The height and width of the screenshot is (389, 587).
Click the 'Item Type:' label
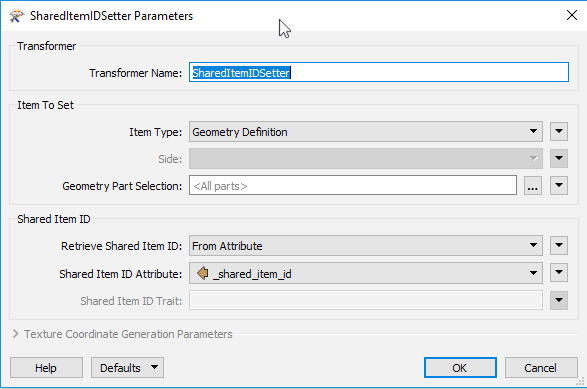155,132
